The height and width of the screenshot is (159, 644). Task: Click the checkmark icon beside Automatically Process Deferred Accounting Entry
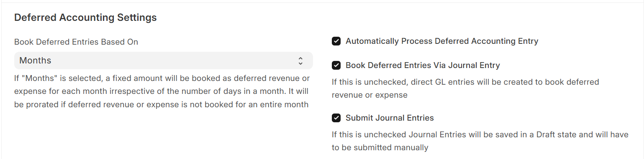coord(336,41)
